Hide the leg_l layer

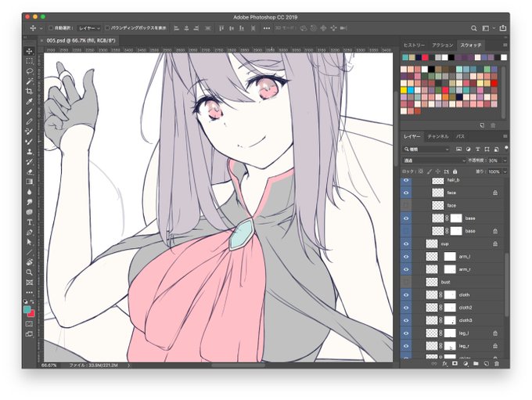click(406, 333)
